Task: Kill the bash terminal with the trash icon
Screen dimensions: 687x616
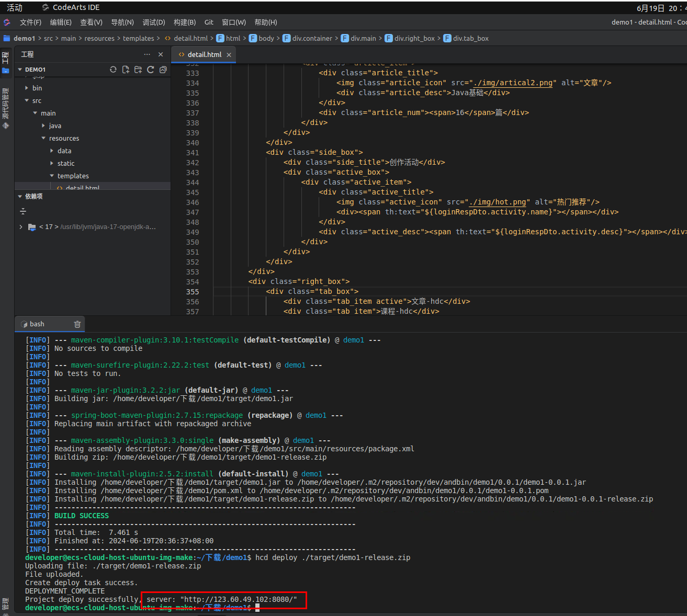Action: click(x=77, y=324)
